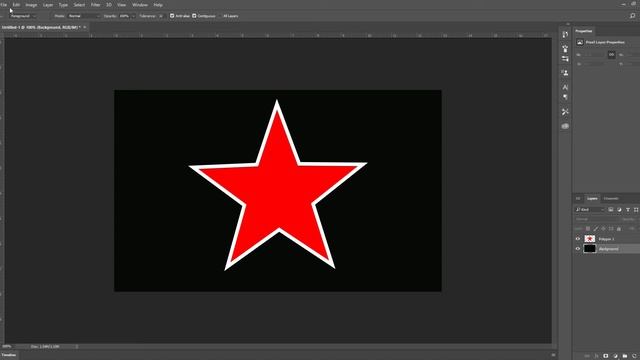The height and width of the screenshot is (360, 640).
Task: Open the Libraries panel icon
Action: tap(565, 127)
